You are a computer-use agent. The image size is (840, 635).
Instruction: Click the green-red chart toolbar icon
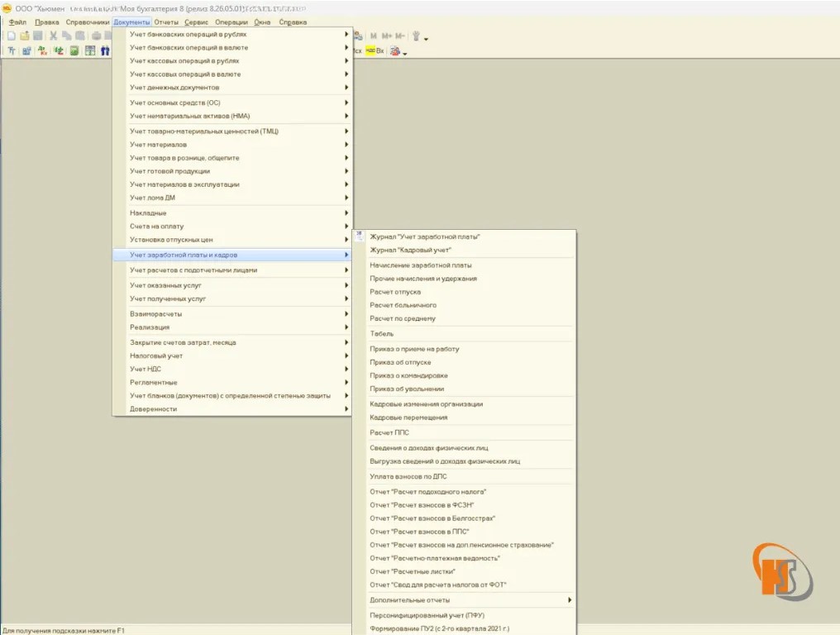(x=59, y=51)
